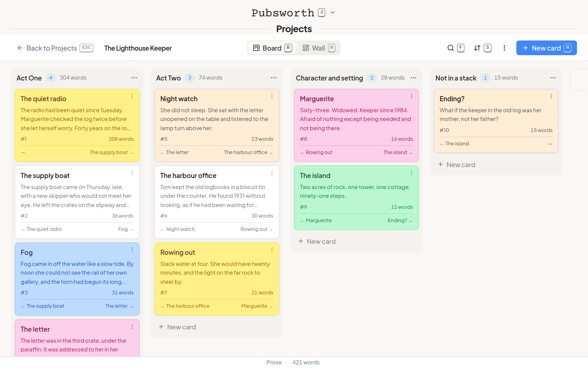Click the back arrow to Projects
This screenshot has height=368, width=588.
20,48
